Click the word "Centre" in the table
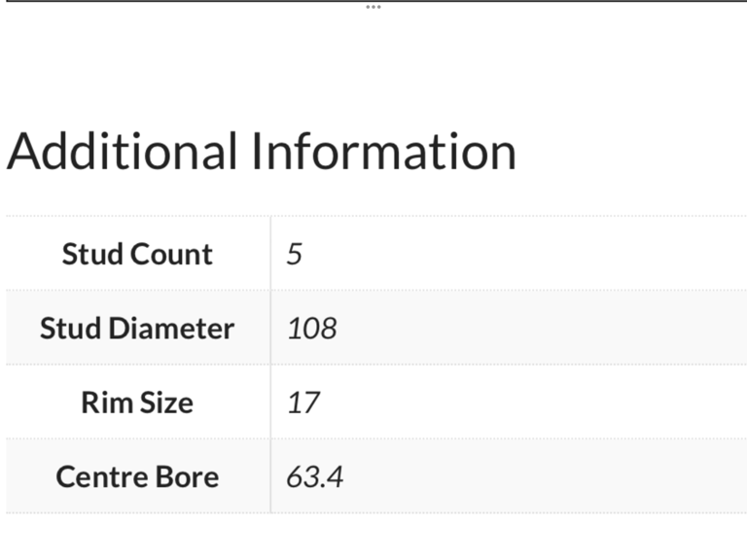 point(99,476)
